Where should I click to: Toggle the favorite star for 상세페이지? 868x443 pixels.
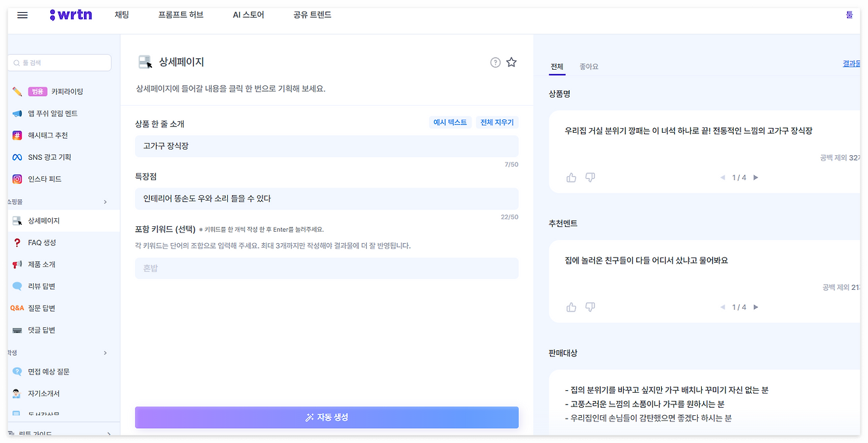pyautogui.click(x=511, y=62)
